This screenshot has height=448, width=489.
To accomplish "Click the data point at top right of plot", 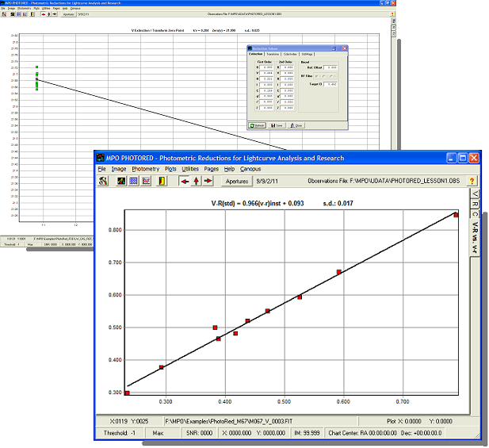I will [456, 215].
